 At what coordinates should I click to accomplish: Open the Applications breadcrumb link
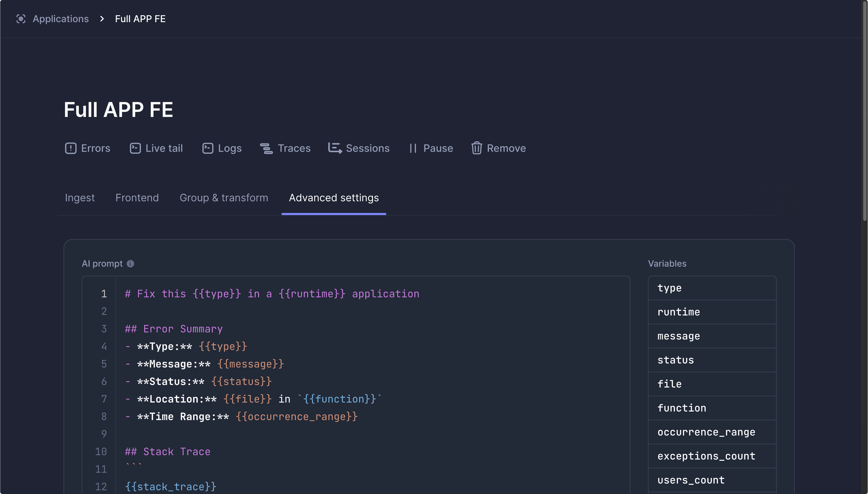tap(60, 19)
